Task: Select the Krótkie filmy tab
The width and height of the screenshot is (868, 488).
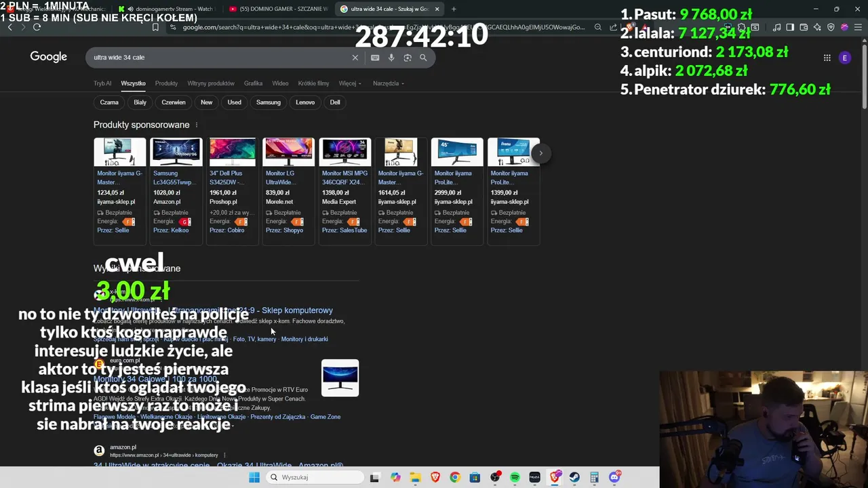Action: 313,83
